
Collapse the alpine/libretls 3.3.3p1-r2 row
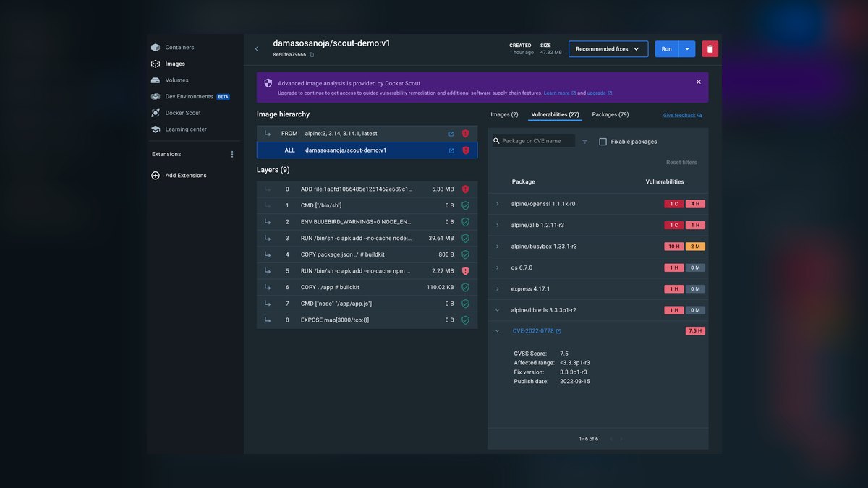tap(498, 310)
